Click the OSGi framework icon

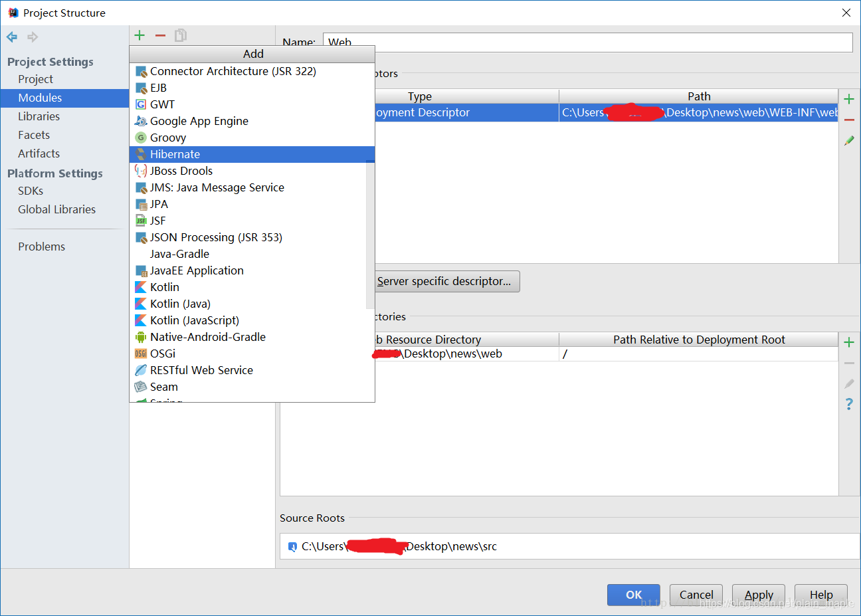coord(141,354)
